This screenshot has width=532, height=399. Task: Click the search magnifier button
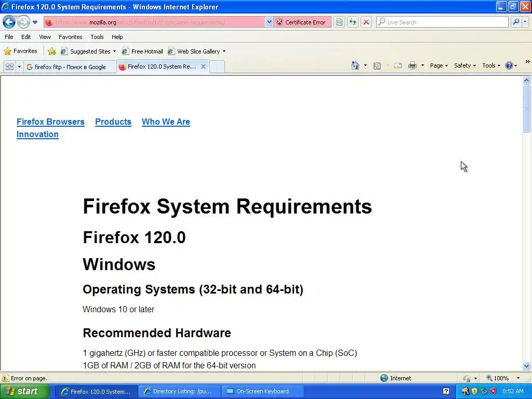[x=516, y=22]
